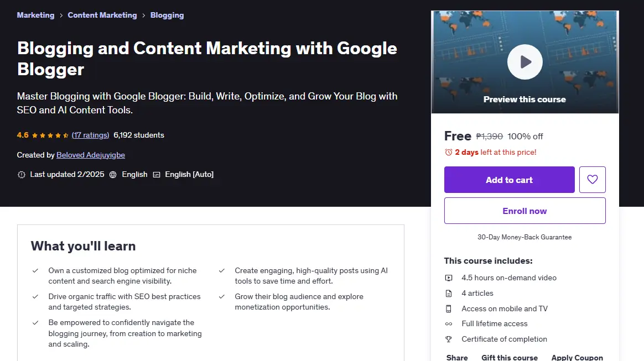Play the course preview video
Screen dimensions: 644x361
525,62
